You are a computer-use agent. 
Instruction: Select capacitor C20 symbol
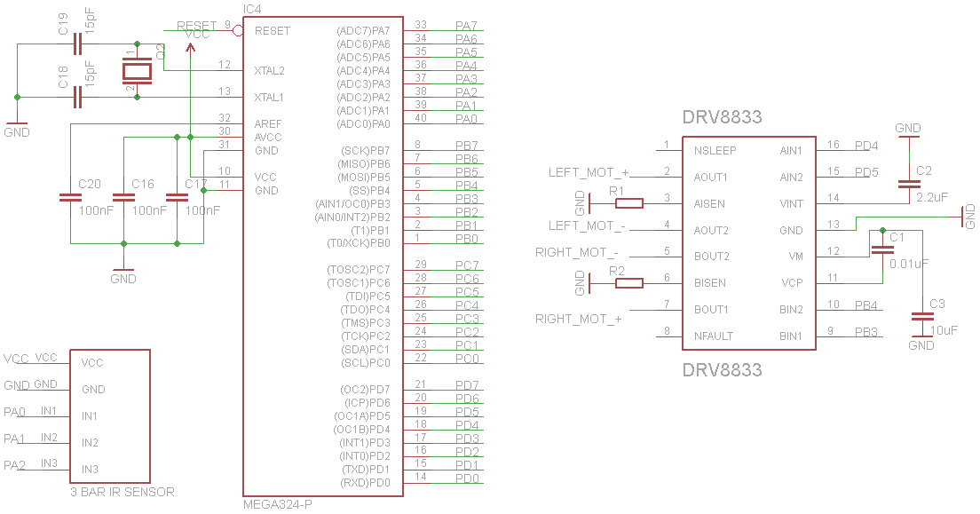[x=71, y=197]
